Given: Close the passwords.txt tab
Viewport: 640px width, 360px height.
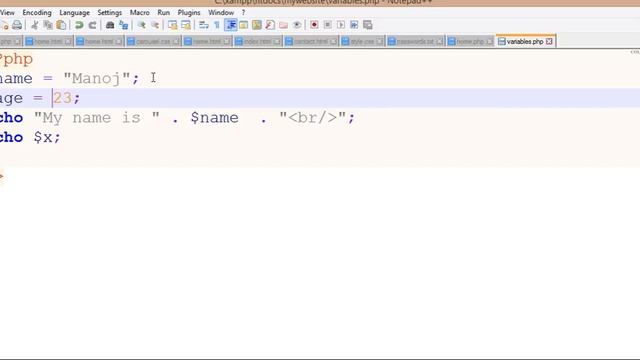Looking at the screenshot, I should pos(440,42).
